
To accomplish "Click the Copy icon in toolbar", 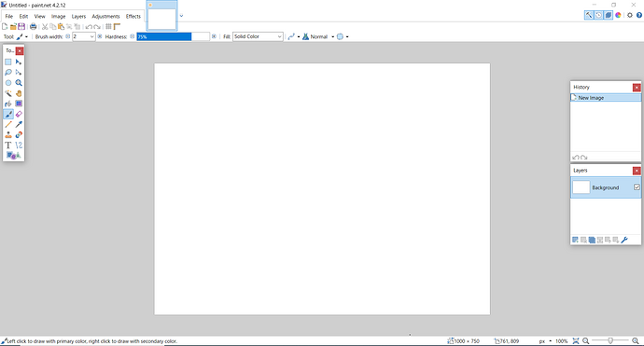I will pyautogui.click(x=53, y=27).
